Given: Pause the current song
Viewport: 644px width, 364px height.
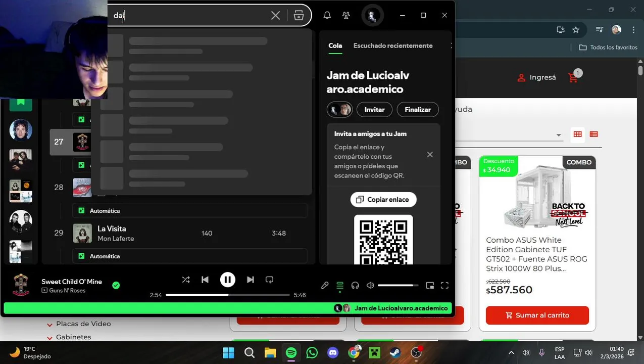Looking at the screenshot, I should pos(228,280).
